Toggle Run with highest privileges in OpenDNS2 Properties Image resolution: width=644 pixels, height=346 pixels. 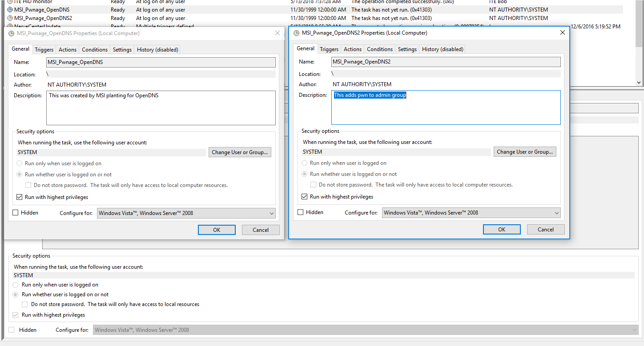tap(304, 197)
